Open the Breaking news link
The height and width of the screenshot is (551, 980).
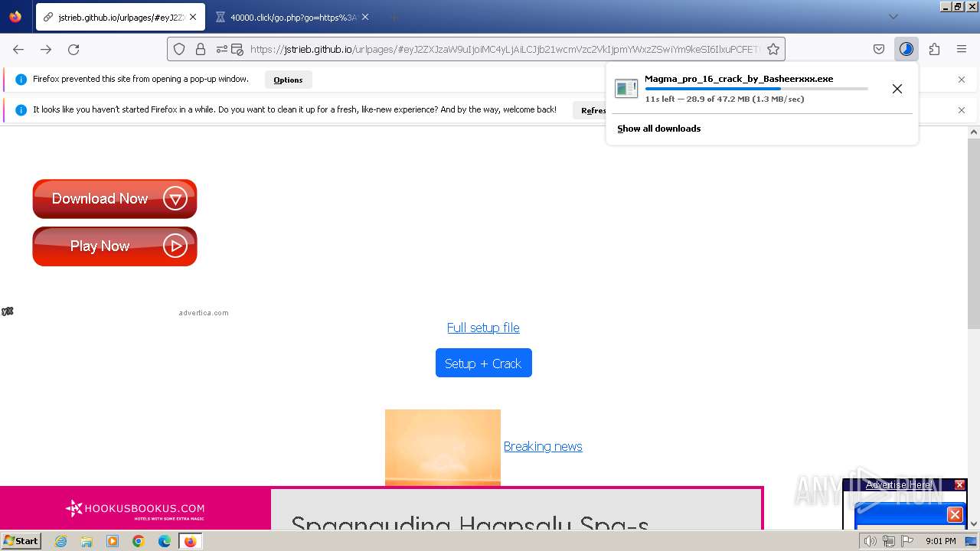543,446
